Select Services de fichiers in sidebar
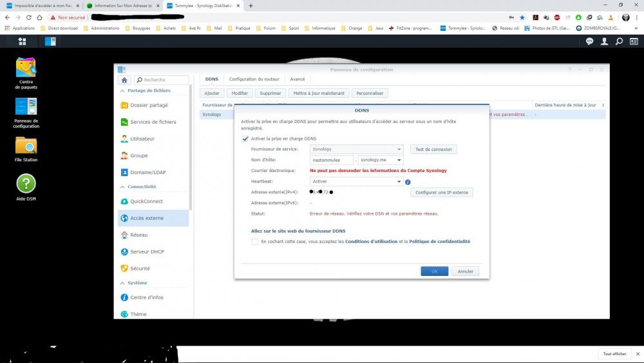644x363 pixels. coord(153,122)
